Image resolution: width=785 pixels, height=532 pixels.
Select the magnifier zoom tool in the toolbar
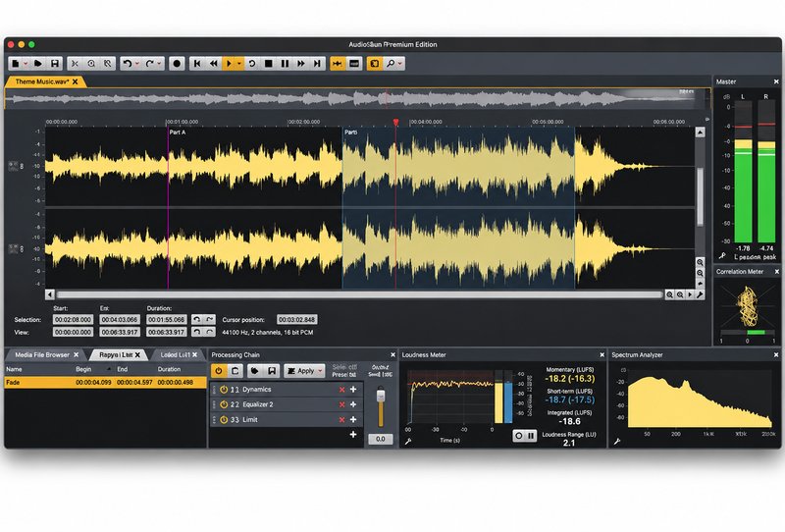[391, 64]
